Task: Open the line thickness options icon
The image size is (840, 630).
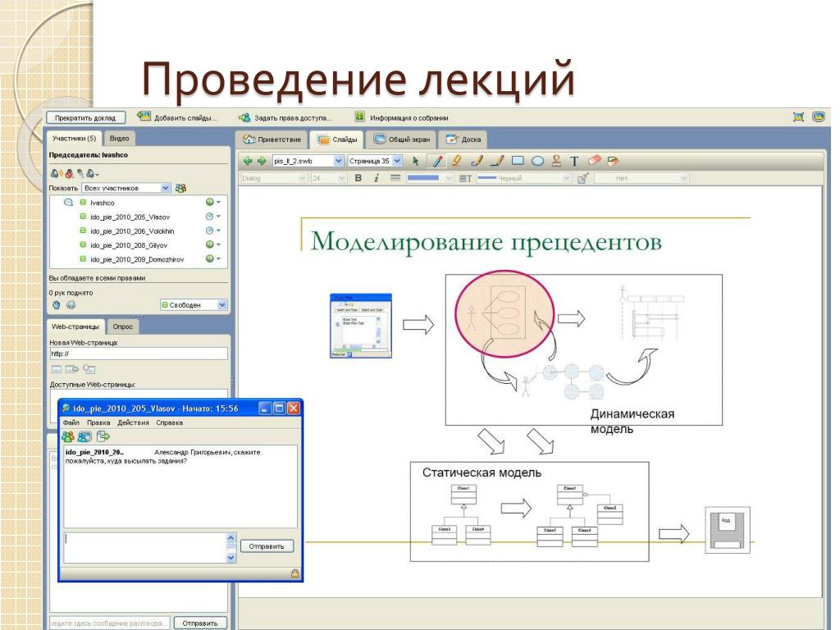Action: (395, 178)
